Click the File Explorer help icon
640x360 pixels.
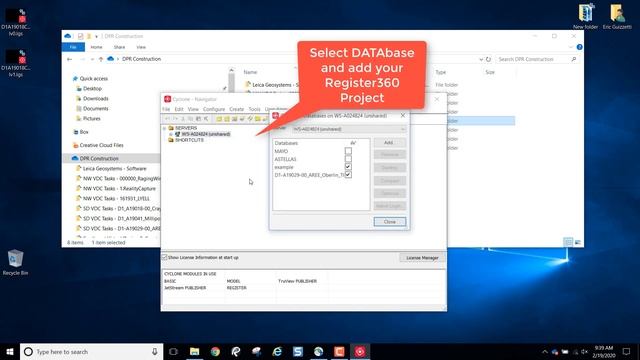tap(579, 47)
